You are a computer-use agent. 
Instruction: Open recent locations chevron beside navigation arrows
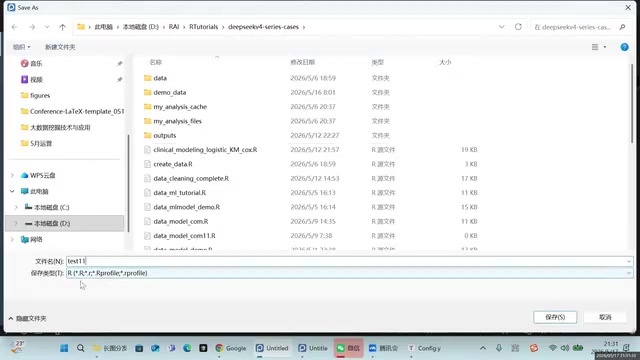(47, 27)
